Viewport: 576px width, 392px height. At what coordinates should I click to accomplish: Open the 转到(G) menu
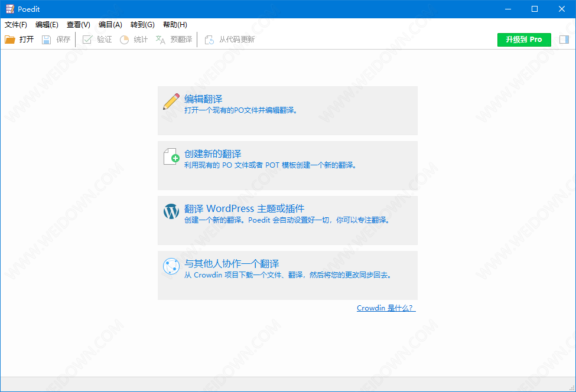click(x=142, y=25)
